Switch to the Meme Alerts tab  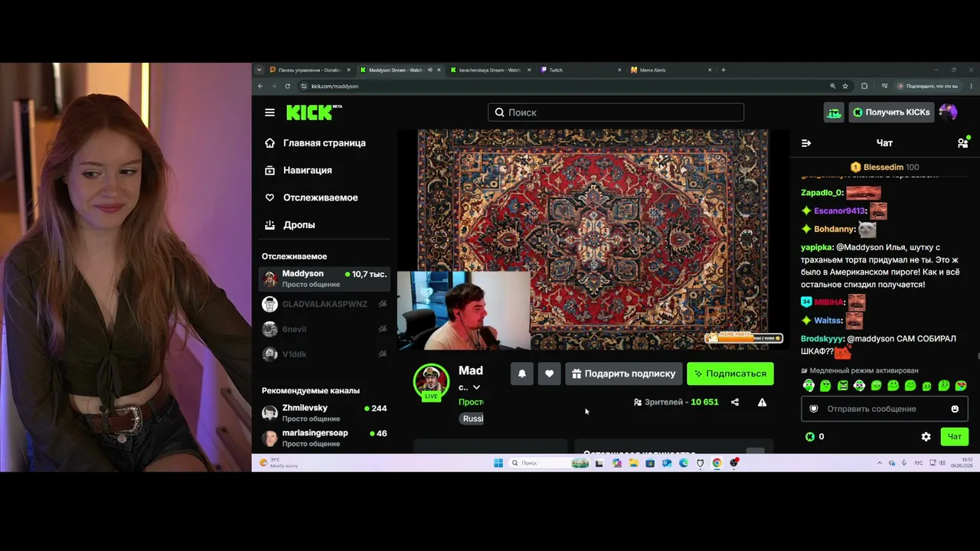click(x=671, y=70)
